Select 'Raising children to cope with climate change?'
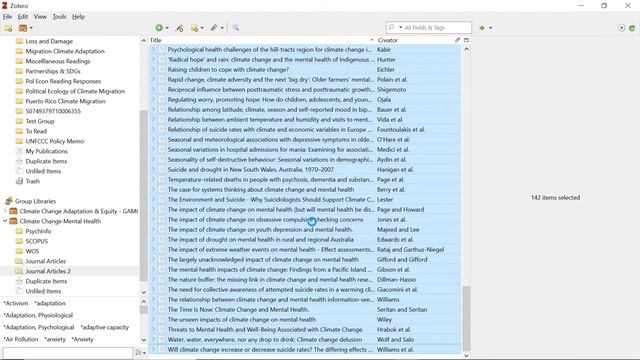This screenshot has height=360, width=640. click(305, 69)
